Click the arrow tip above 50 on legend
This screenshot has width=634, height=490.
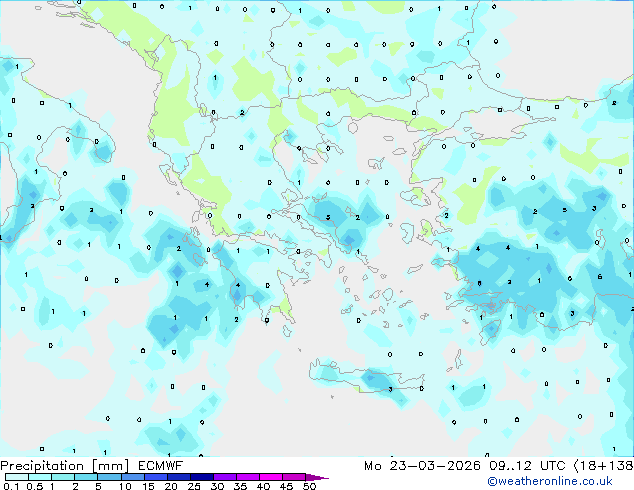[x=317, y=478]
